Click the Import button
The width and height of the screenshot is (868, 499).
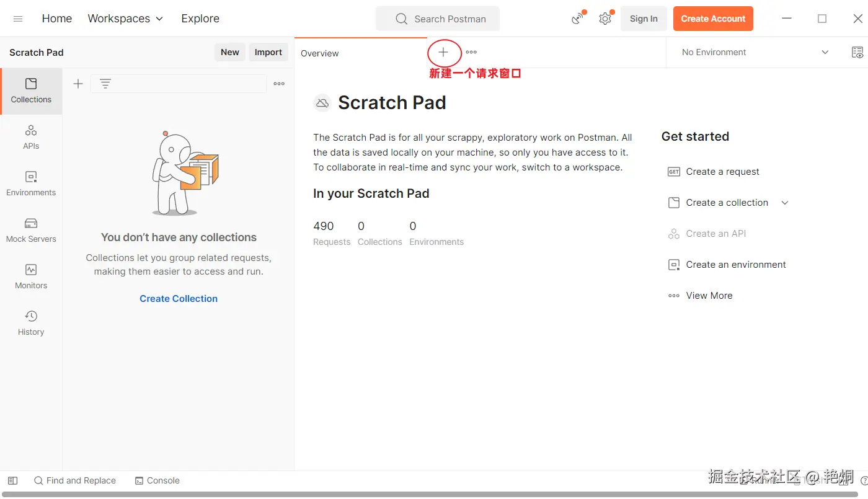coord(268,52)
